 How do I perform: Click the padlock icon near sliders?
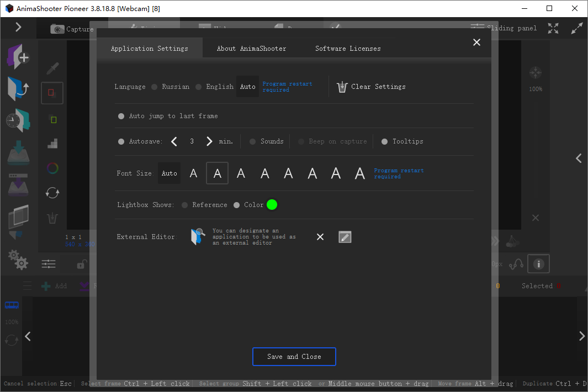pyautogui.click(x=81, y=264)
